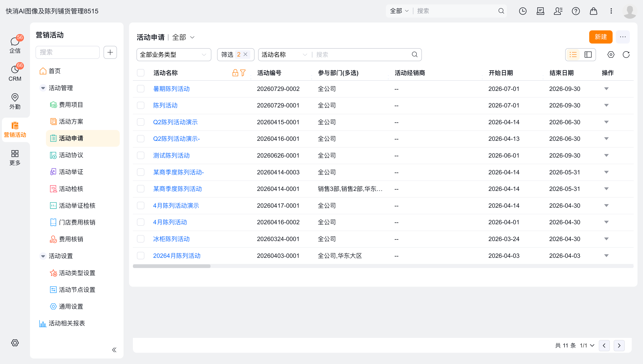Click the filter funnel on 活动名称 column
The image size is (643, 364).
click(x=243, y=73)
